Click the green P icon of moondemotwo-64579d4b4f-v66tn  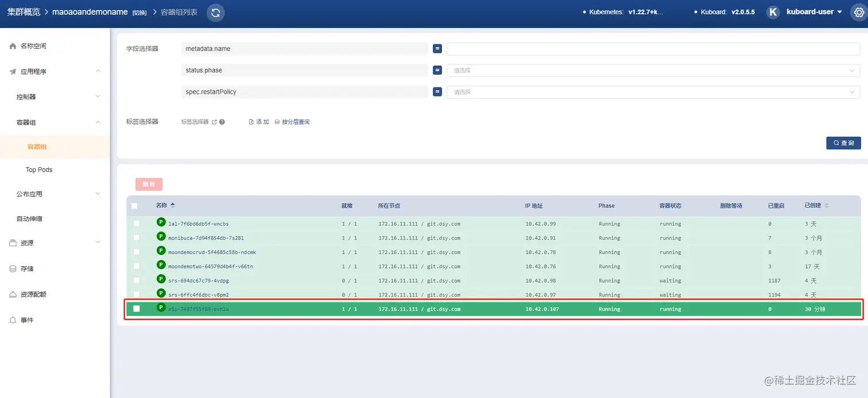tap(161, 265)
